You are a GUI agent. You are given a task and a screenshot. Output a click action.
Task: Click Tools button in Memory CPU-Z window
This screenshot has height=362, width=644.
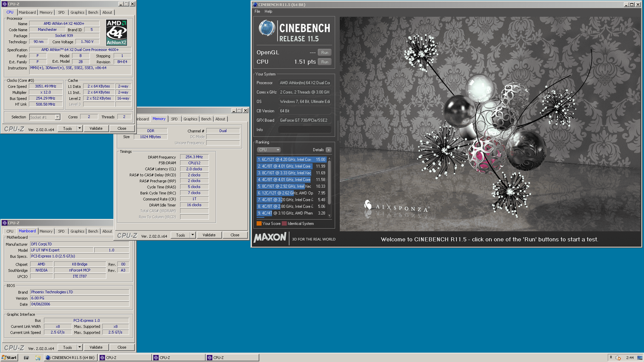(180, 235)
